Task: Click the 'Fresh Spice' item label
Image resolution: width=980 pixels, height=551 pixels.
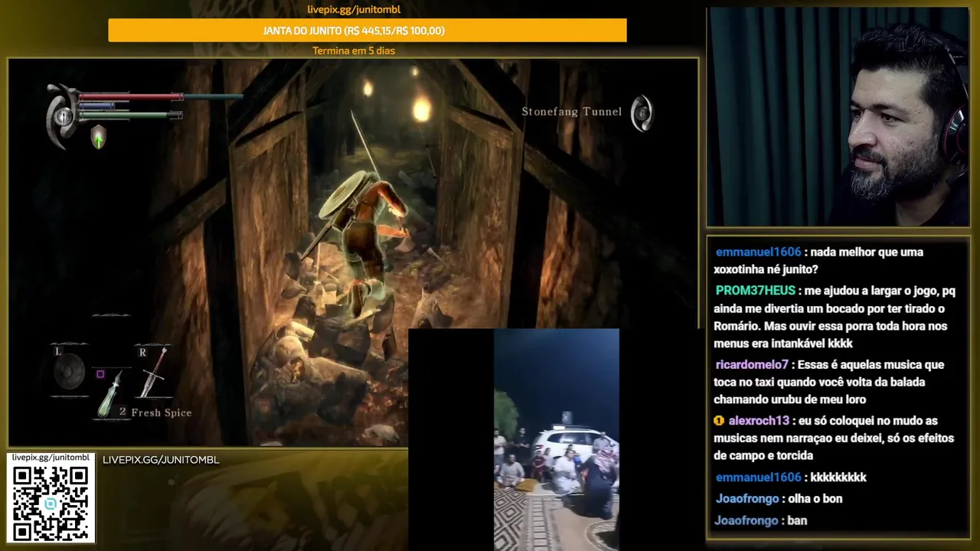Action: pyautogui.click(x=162, y=412)
